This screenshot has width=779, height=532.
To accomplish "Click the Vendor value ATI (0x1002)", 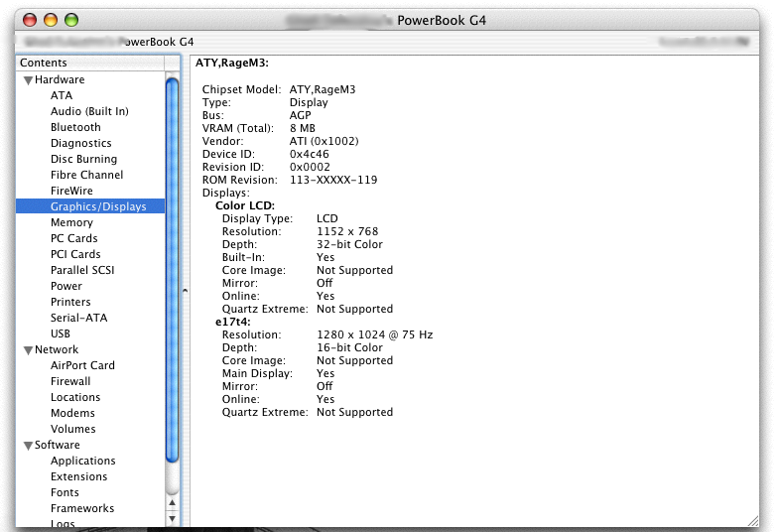I will click(324, 141).
